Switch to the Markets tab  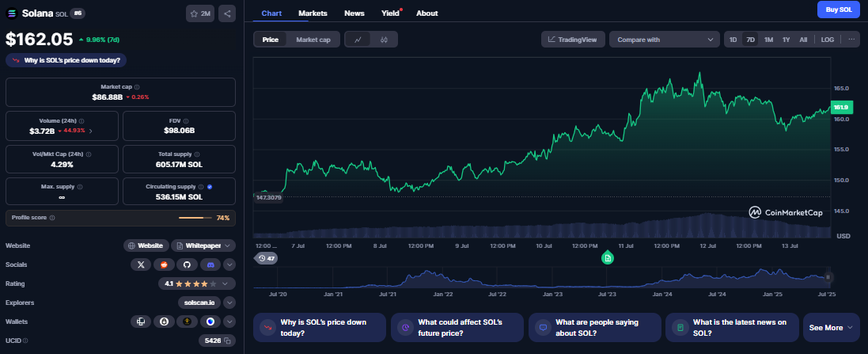point(313,13)
